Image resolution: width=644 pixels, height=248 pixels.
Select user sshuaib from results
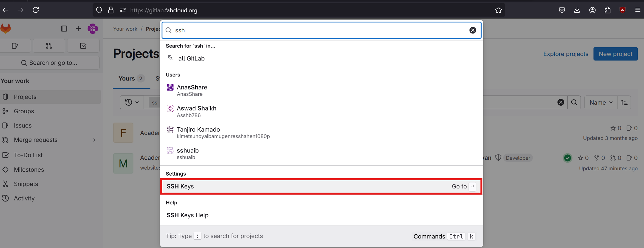pos(321,154)
